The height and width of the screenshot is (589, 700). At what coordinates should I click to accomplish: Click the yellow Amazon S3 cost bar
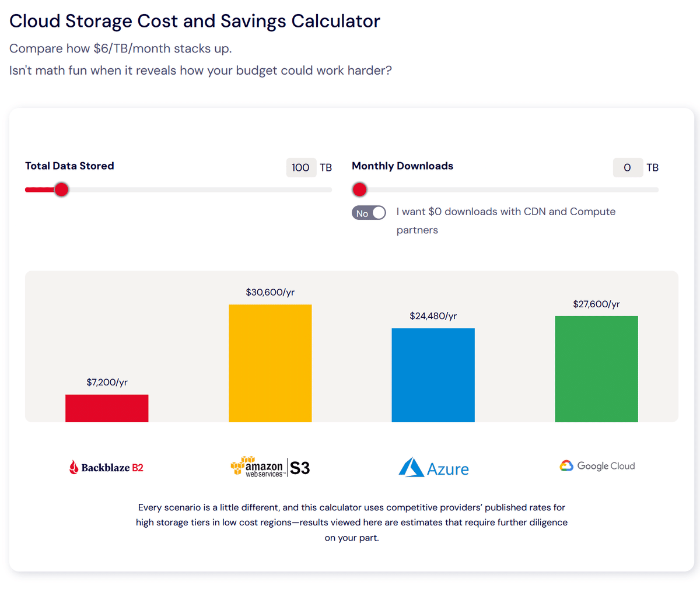tap(270, 363)
